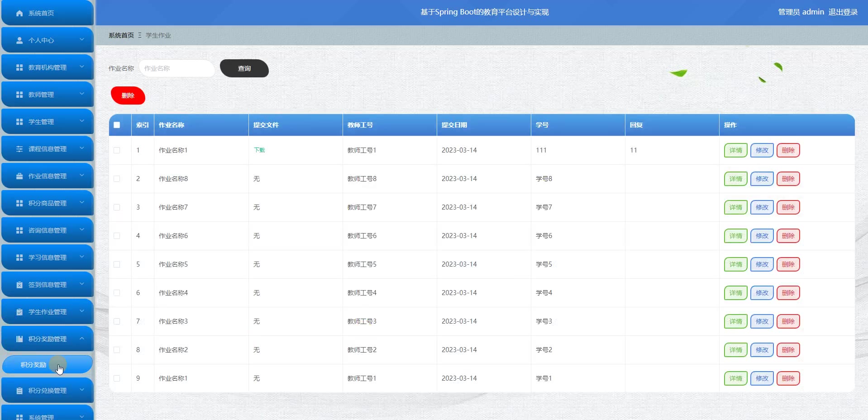
Task: Click the grid icon beside 教育机构管理
Action: pyautogui.click(x=19, y=67)
